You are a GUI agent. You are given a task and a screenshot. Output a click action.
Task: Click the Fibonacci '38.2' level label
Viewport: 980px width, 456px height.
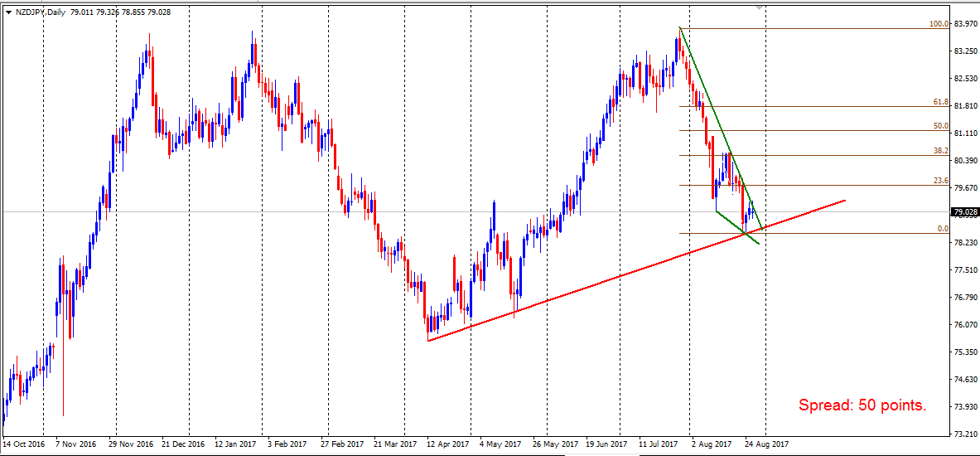[x=941, y=151]
